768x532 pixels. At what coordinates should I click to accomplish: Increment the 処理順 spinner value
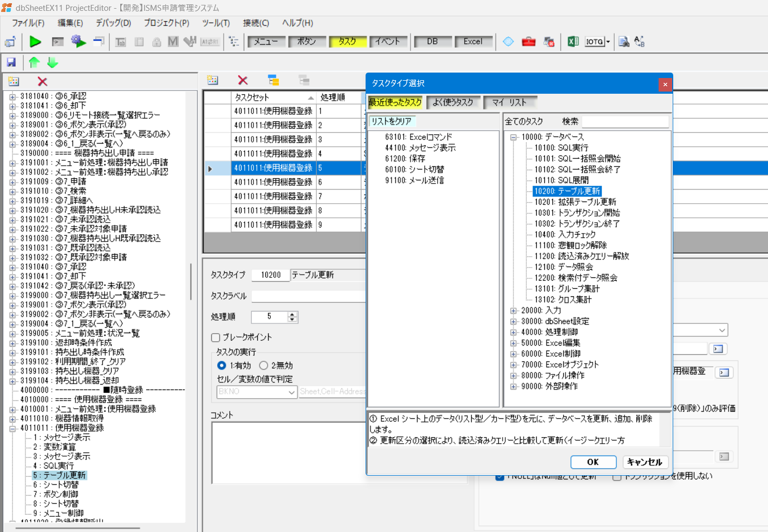[292, 314]
